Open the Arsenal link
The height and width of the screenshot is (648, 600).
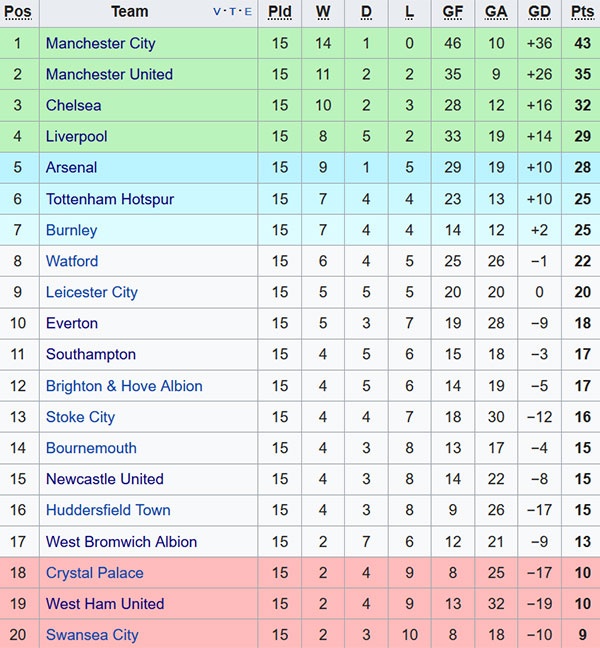(71, 167)
